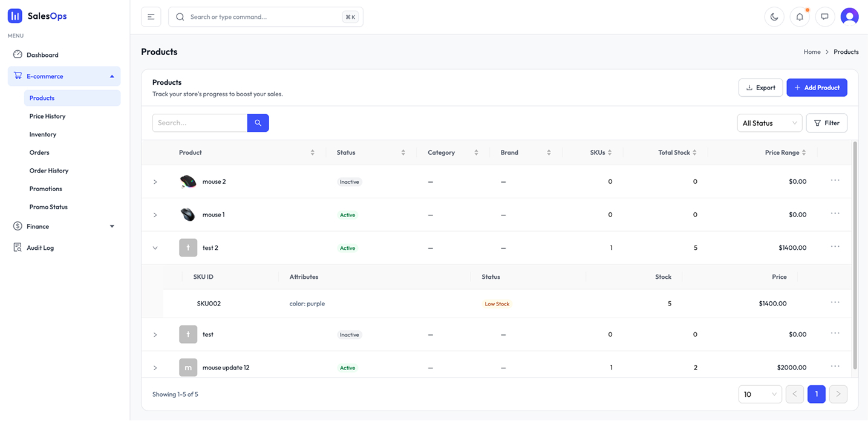
Task: Expand the mouse 1 product row
Action: click(x=155, y=215)
